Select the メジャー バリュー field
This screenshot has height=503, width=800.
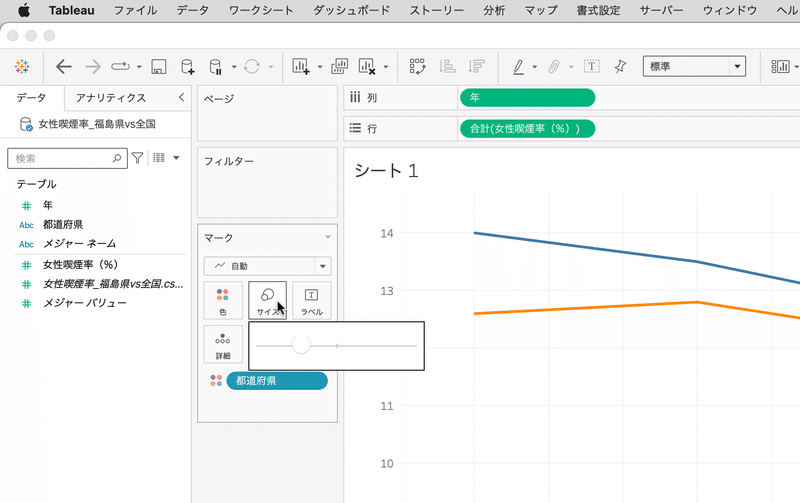(x=85, y=303)
